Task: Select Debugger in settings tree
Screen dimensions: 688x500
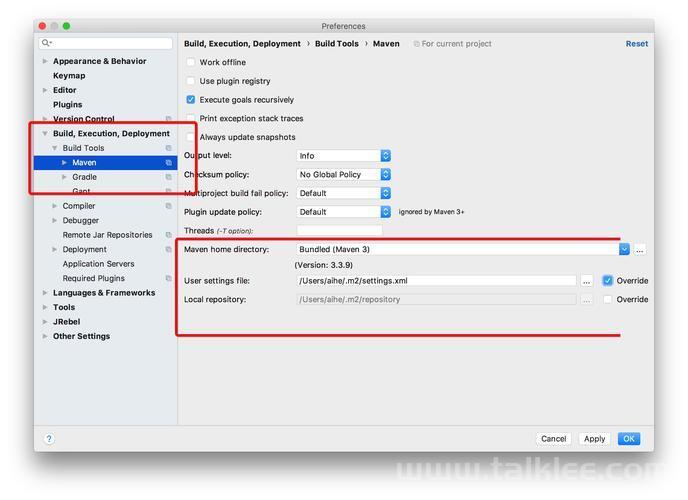Action: click(81, 221)
